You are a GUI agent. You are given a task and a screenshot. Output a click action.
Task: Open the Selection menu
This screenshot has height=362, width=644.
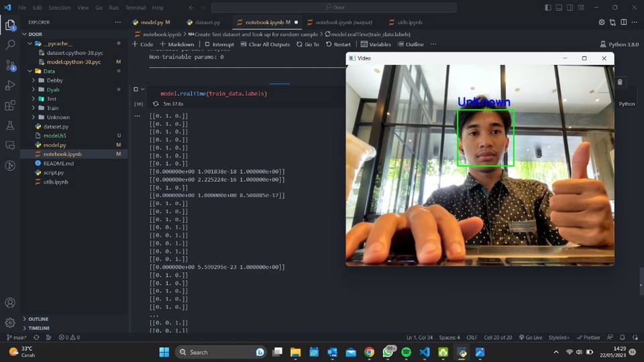pos(60,7)
